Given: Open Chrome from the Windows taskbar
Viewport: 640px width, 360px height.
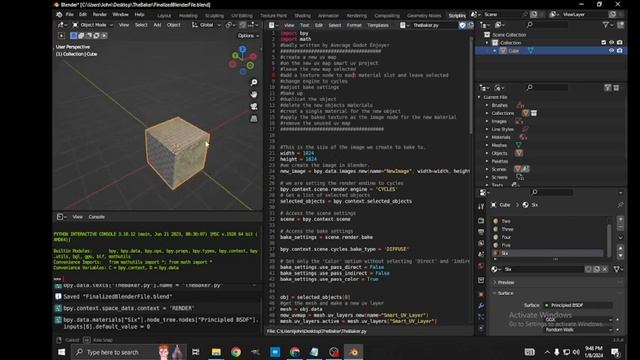Looking at the screenshot, I should 236,352.
